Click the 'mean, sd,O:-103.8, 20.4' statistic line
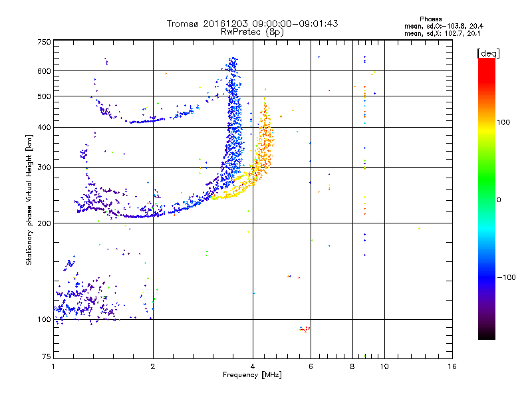 (x=444, y=26)
